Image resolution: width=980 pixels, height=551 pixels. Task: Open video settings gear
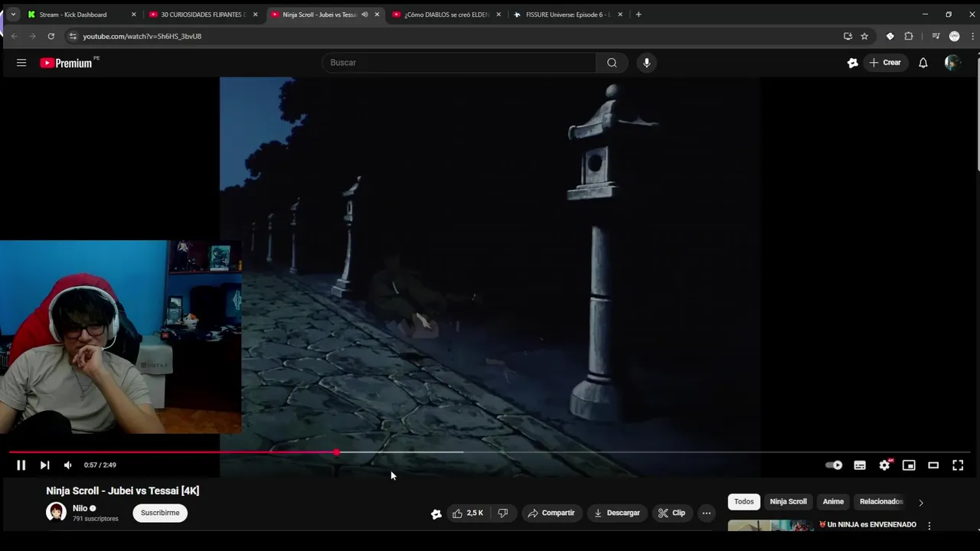click(x=884, y=465)
